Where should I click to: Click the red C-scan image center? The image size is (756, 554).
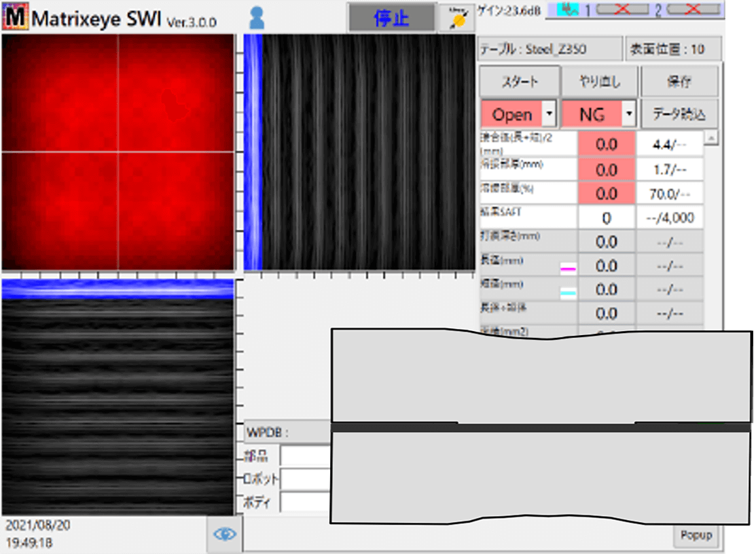click(118, 152)
